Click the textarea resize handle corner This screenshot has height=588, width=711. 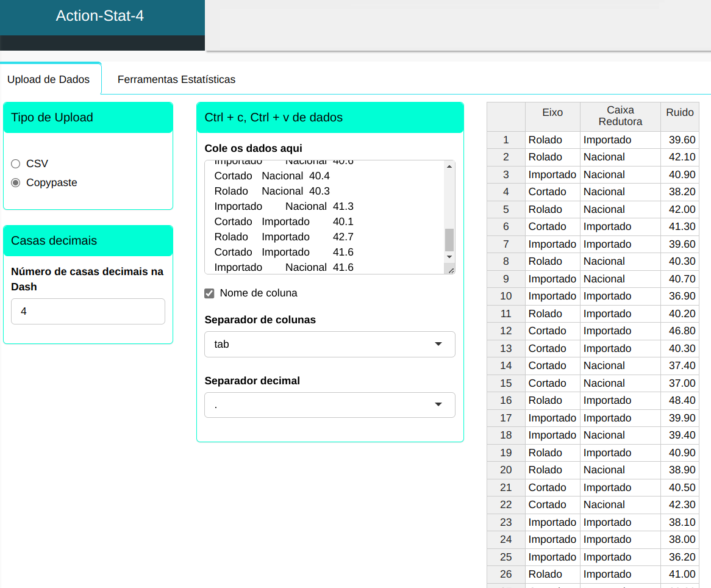[x=451, y=270]
